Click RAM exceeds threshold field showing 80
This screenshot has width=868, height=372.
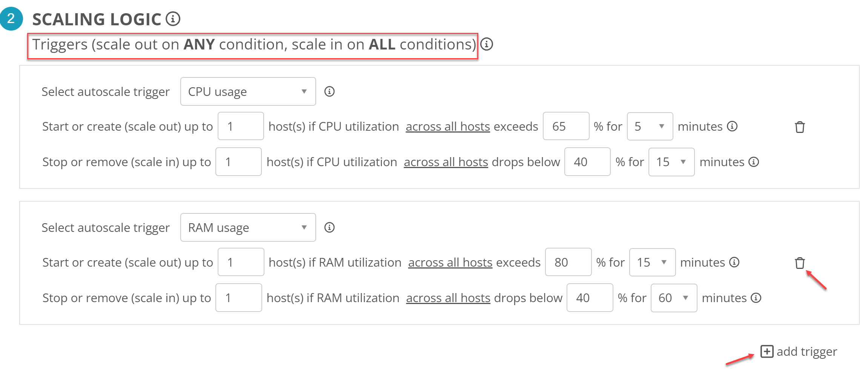coord(568,262)
